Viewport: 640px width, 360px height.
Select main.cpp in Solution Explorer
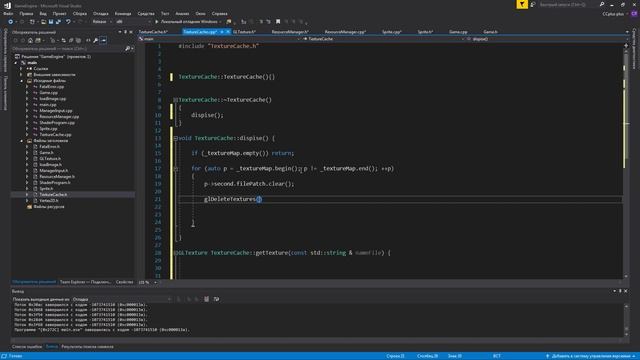[48, 105]
